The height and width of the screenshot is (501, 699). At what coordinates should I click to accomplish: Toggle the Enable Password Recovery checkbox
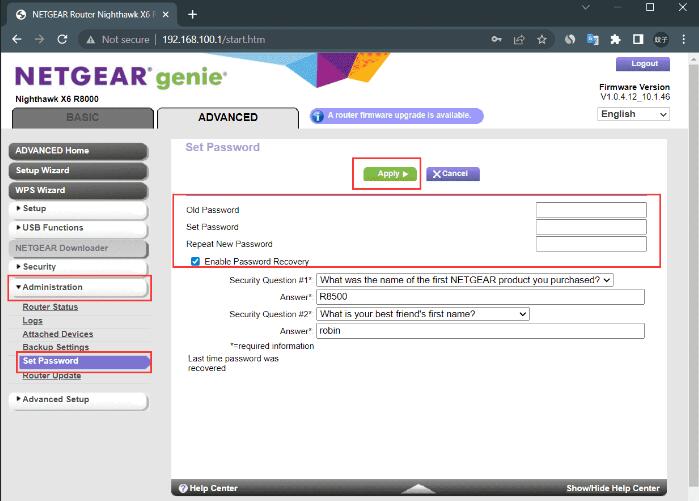click(x=195, y=261)
